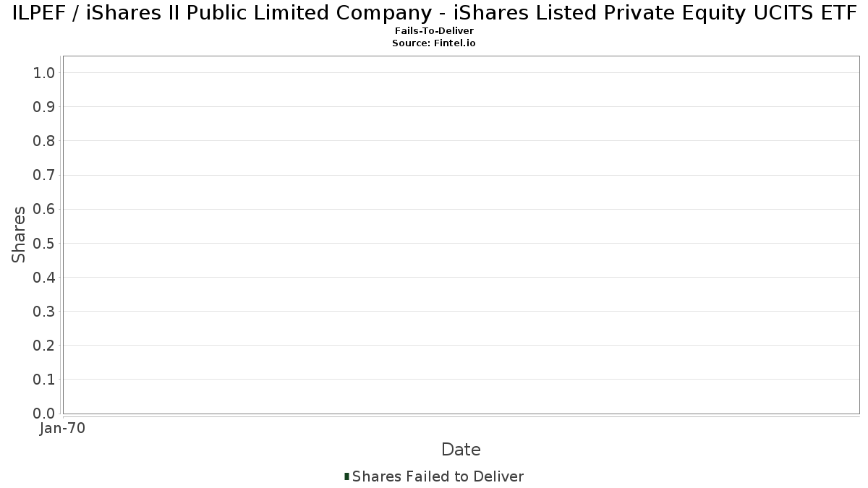The height and width of the screenshot is (488, 868).
Task: Click the center of the empty plot area
Action: click(x=461, y=234)
